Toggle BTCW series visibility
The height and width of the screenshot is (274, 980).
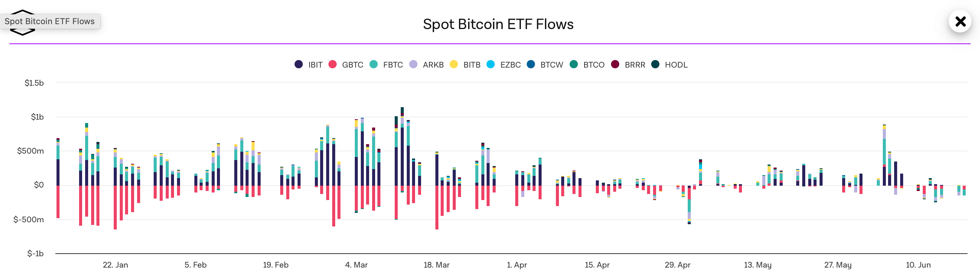pyautogui.click(x=551, y=65)
